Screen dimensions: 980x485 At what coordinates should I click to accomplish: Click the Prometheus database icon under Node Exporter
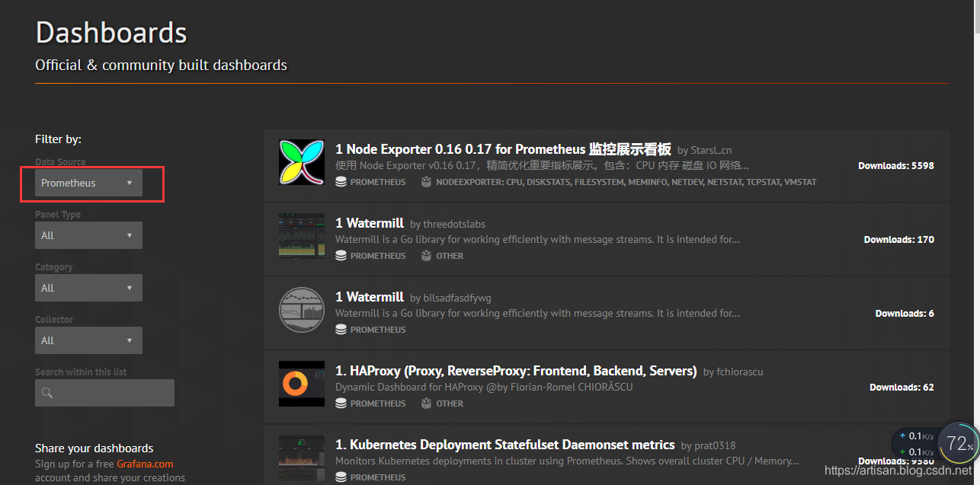click(x=341, y=182)
